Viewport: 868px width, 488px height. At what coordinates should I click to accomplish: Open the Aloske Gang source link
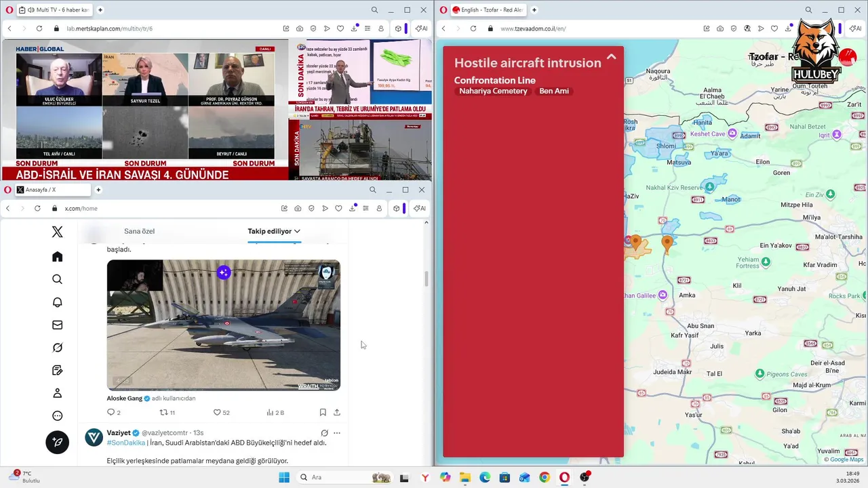125,399
